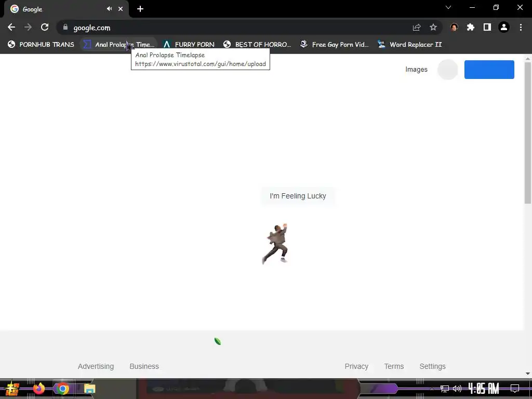Open File Explorer from the taskbar
Image resolution: width=532 pixels, height=399 pixels.
point(89,389)
